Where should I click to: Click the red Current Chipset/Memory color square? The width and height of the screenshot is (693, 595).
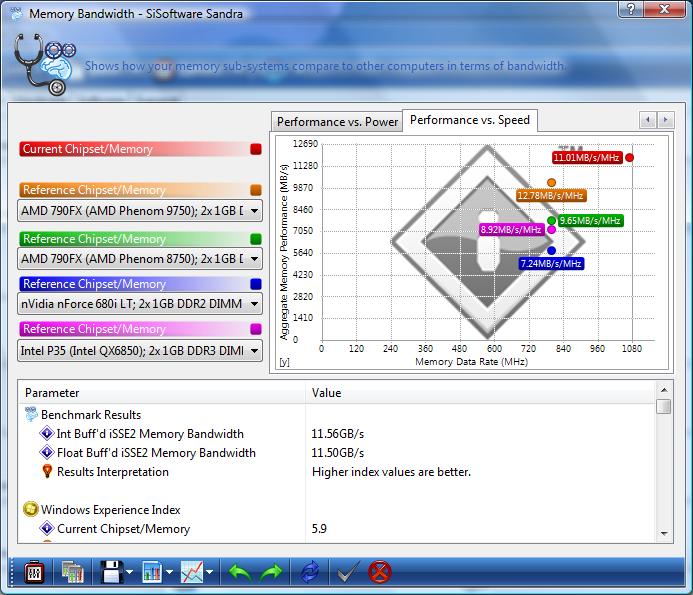pos(255,149)
